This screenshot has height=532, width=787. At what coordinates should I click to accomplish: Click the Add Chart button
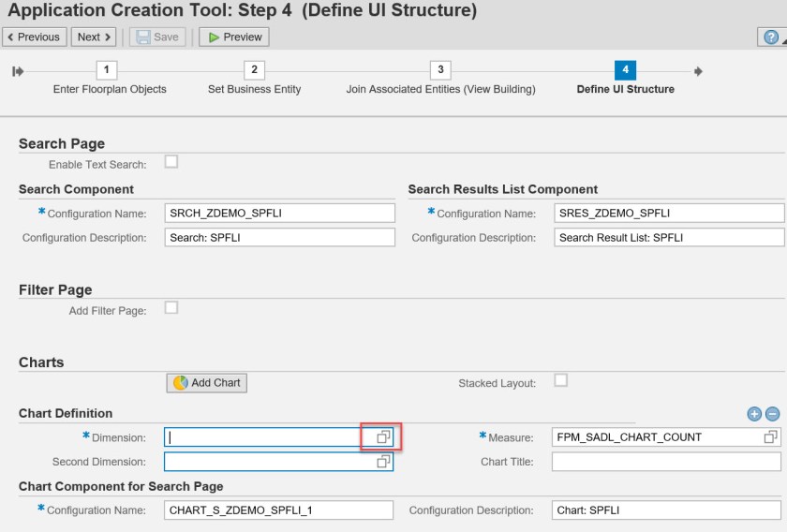coord(207,382)
